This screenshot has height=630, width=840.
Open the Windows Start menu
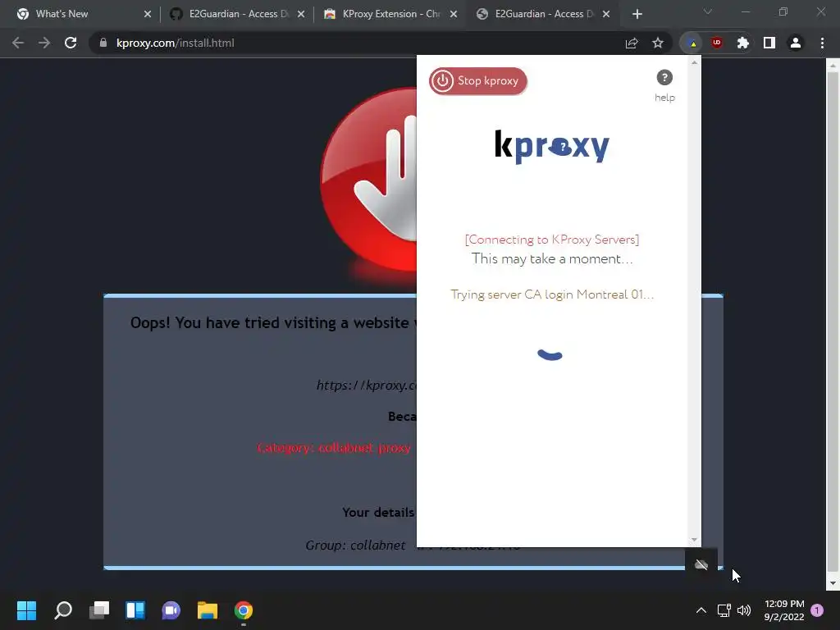click(x=26, y=610)
